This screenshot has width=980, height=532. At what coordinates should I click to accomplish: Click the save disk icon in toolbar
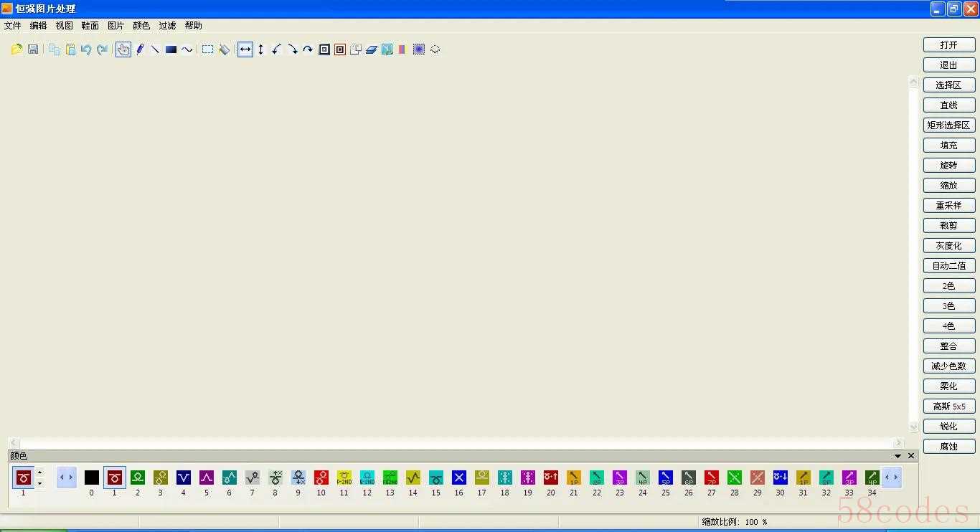pos(33,49)
